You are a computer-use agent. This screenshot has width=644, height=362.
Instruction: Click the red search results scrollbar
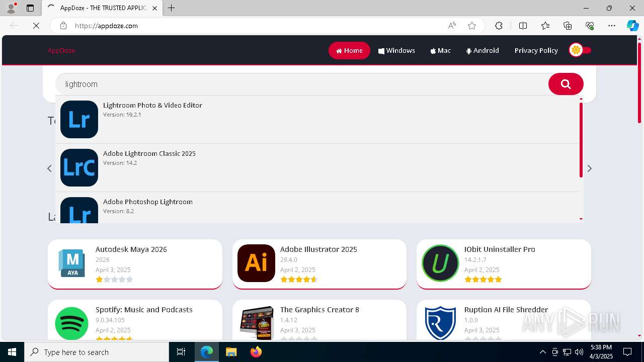pyautogui.click(x=581, y=140)
